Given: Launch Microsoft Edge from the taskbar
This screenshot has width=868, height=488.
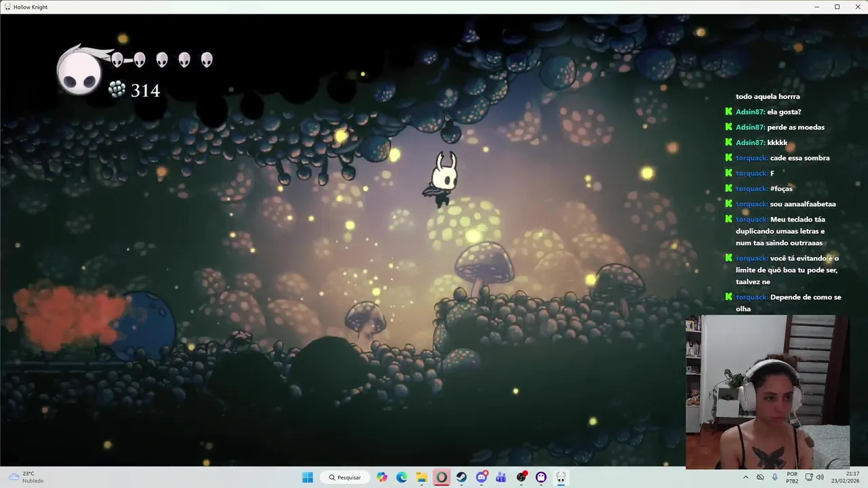Looking at the screenshot, I should tap(401, 477).
